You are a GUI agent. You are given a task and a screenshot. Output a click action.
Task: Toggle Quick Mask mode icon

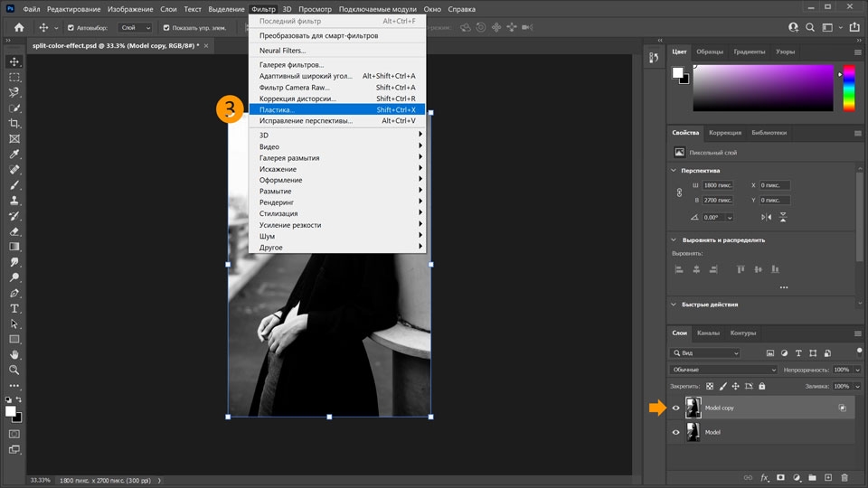pos(14,435)
